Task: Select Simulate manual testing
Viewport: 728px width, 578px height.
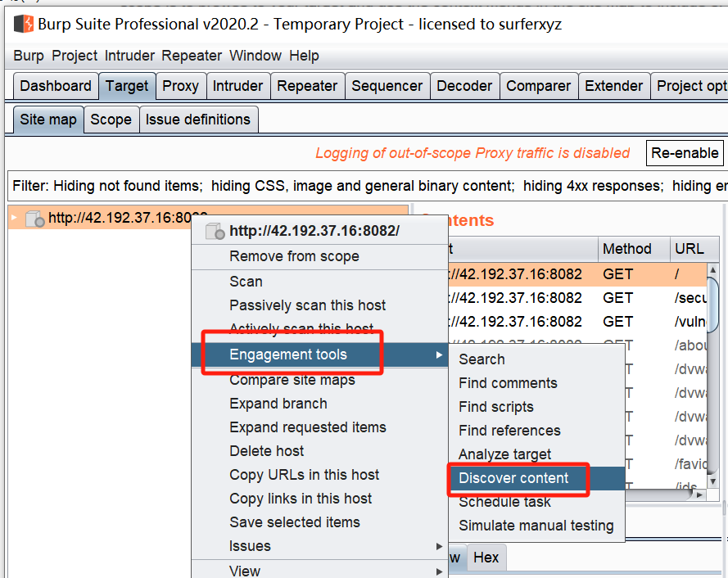Action: 536,526
